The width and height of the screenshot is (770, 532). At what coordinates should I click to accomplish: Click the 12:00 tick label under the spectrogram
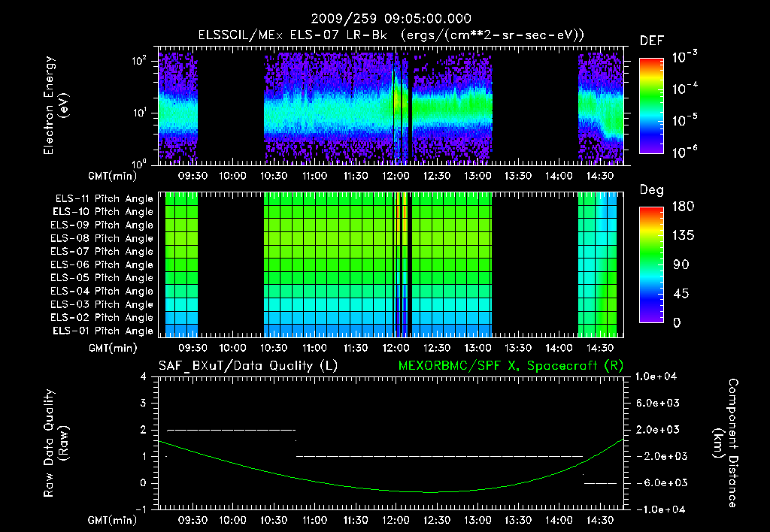[396, 176]
